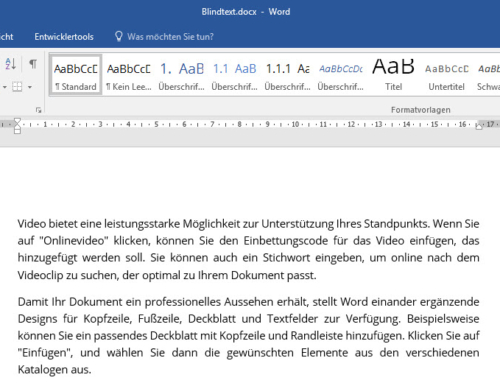The height and width of the screenshot is (383, 500).
Task: Open the Entwicklertools ribbon tab
Action: (x=64, y=37)
